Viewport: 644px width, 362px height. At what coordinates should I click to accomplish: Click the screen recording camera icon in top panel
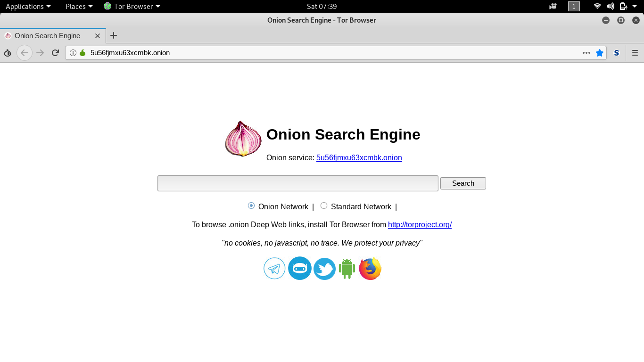(553, 6)
